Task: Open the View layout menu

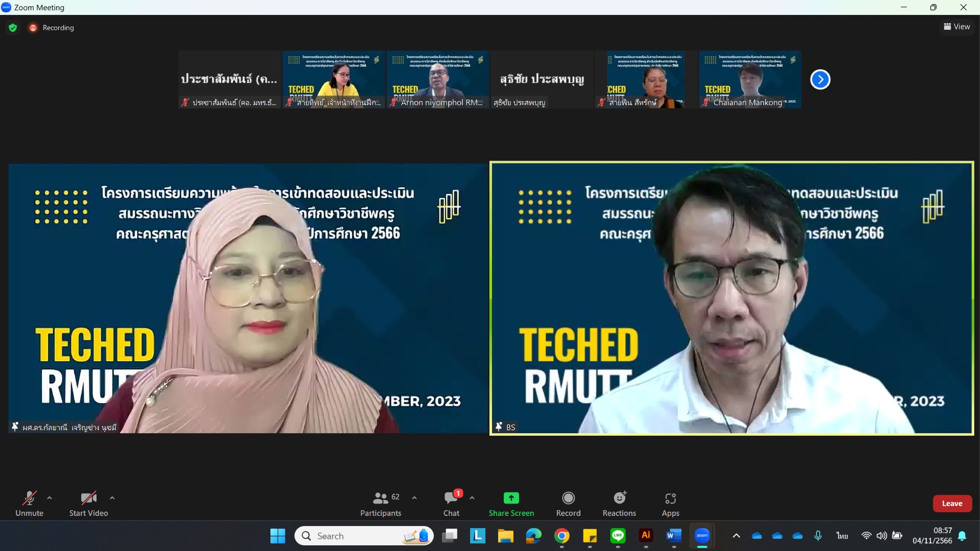Action: point(957,27)
